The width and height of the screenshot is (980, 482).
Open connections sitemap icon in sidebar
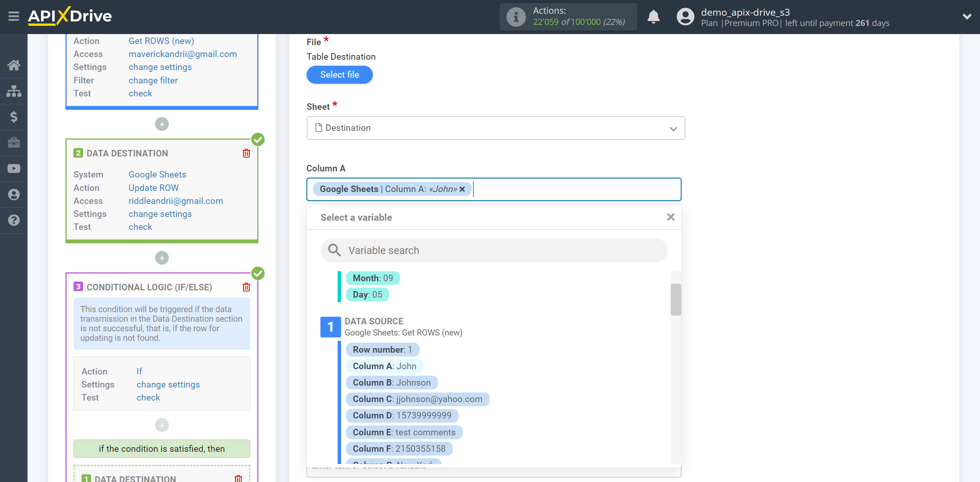pyautogui.click(x=14, y=91)
